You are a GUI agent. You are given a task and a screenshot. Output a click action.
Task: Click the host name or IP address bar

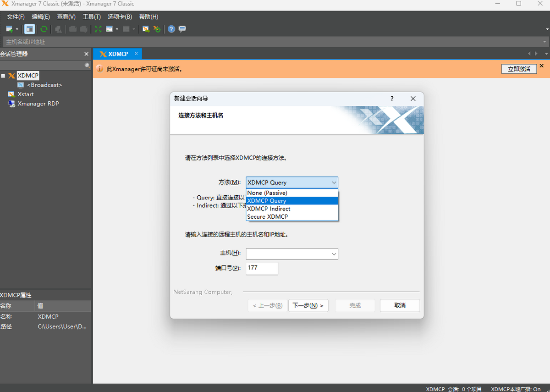click(x=275, y=42)
